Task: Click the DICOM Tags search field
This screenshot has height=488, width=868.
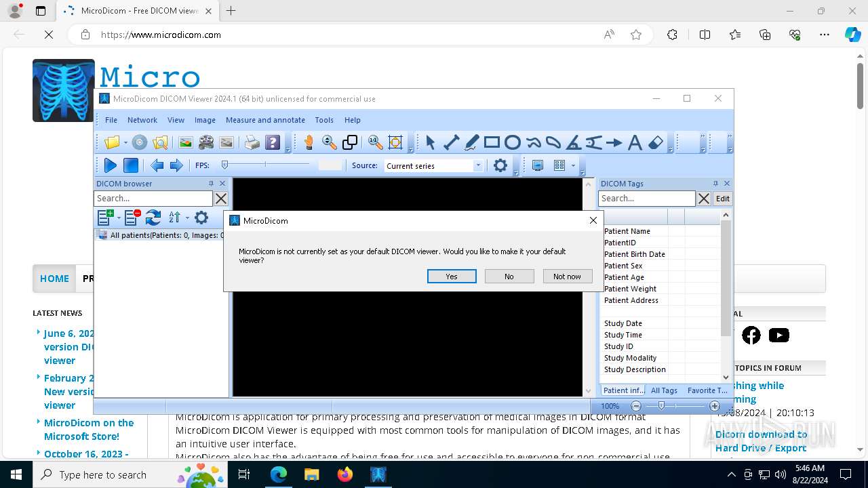Action: pos(647,199)
